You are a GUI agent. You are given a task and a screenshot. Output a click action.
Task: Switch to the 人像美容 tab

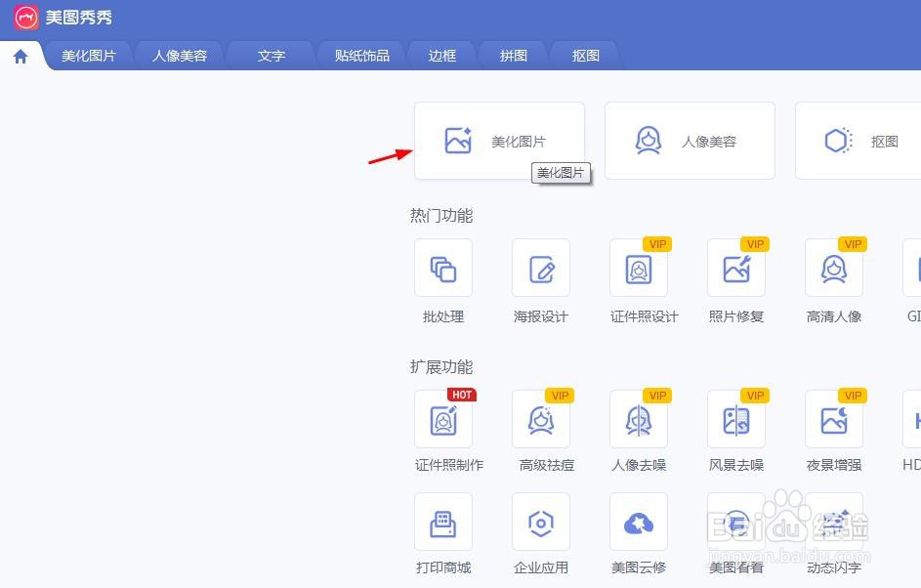click(x=179, y=56)
